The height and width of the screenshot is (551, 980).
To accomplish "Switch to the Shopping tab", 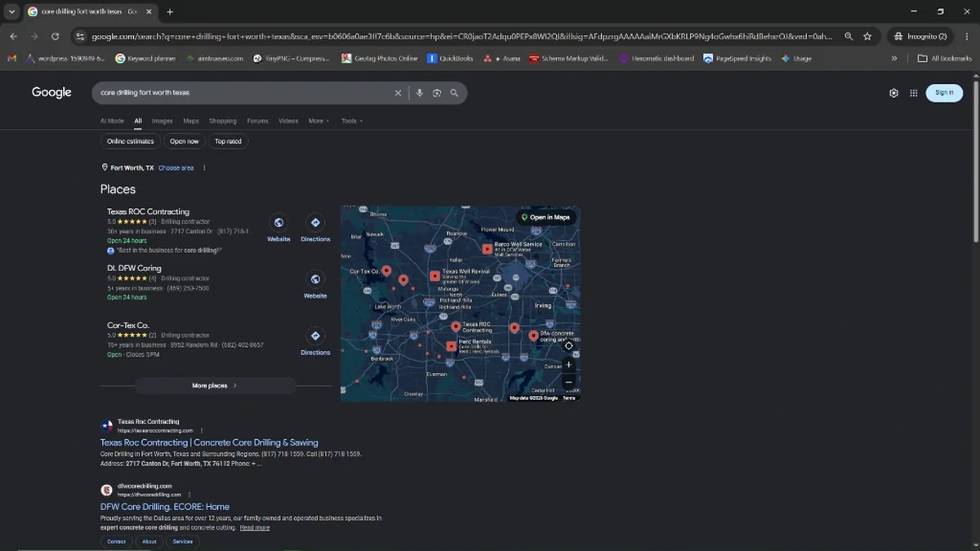I will pyautogui.click(x=222, y=121).
